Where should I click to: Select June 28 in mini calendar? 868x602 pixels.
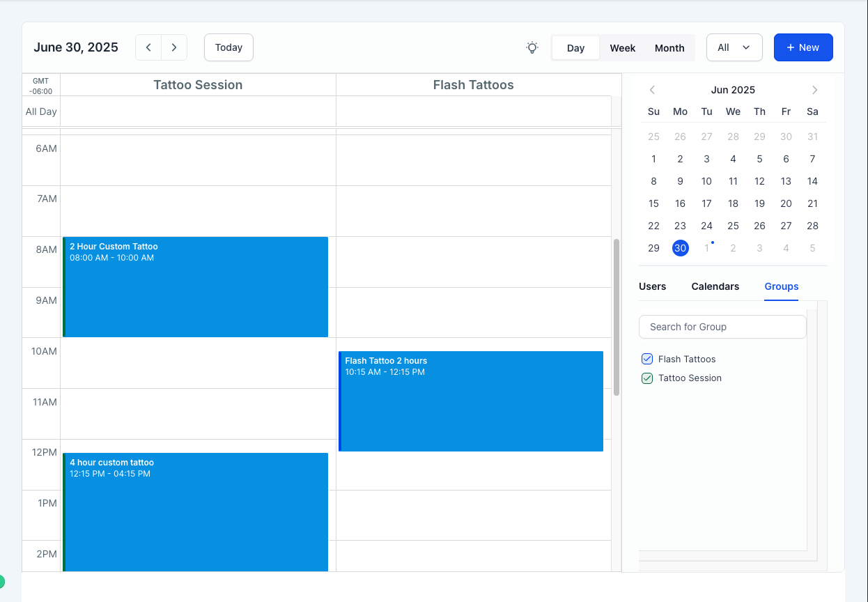(812, 226)
